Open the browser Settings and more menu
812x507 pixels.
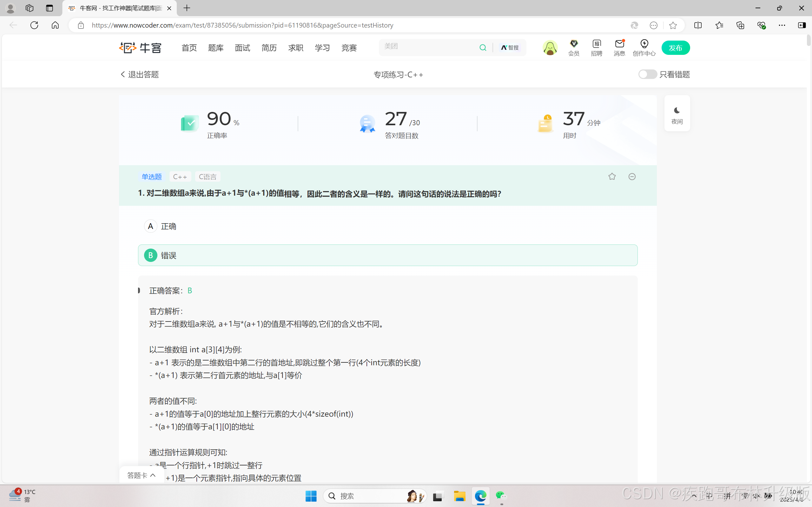click(782, 25)
